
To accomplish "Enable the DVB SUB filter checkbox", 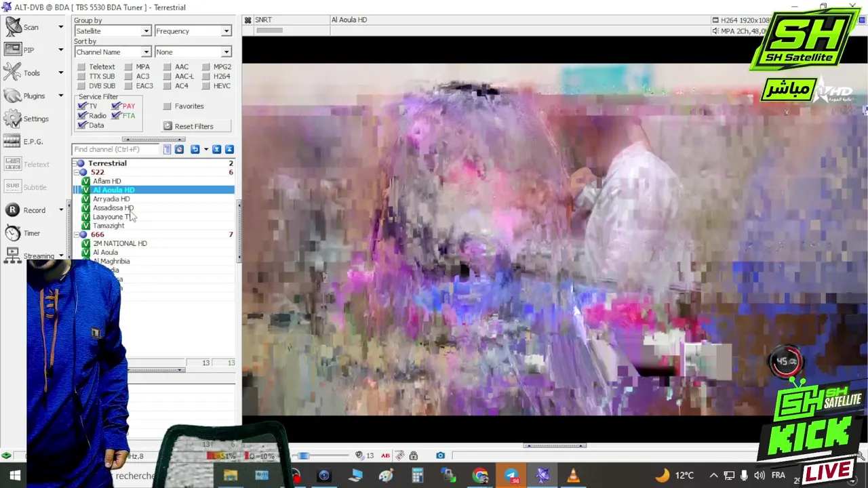I will click(x=81, y=85).
